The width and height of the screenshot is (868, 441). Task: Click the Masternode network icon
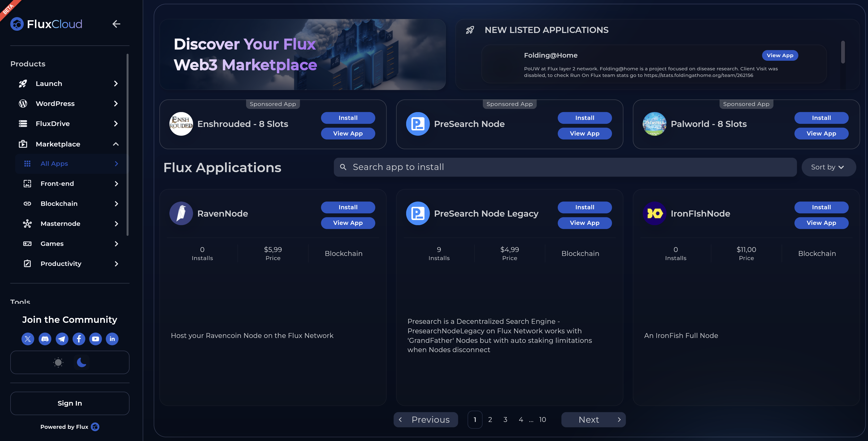pyautogui.click(x=27, y=223)
